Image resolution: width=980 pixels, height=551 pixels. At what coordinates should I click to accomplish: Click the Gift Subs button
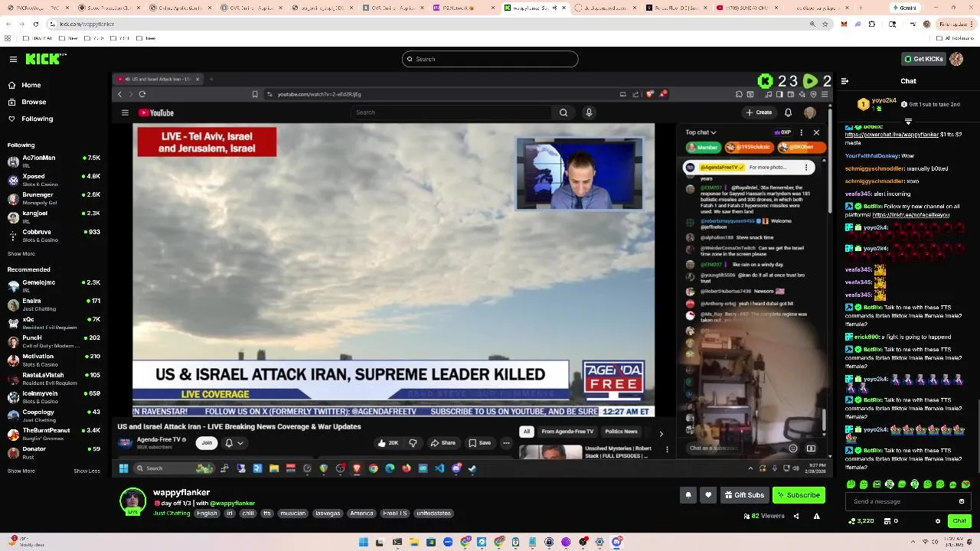click(x=744, y=495)
